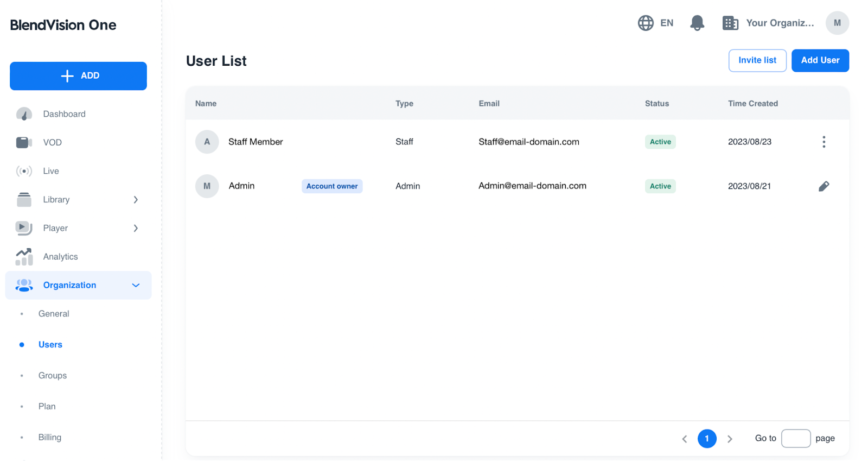Expand the Player submenu chevron
Image resolution: width=868 pixels, height=461 pixels.
click(x=136, y=228)
